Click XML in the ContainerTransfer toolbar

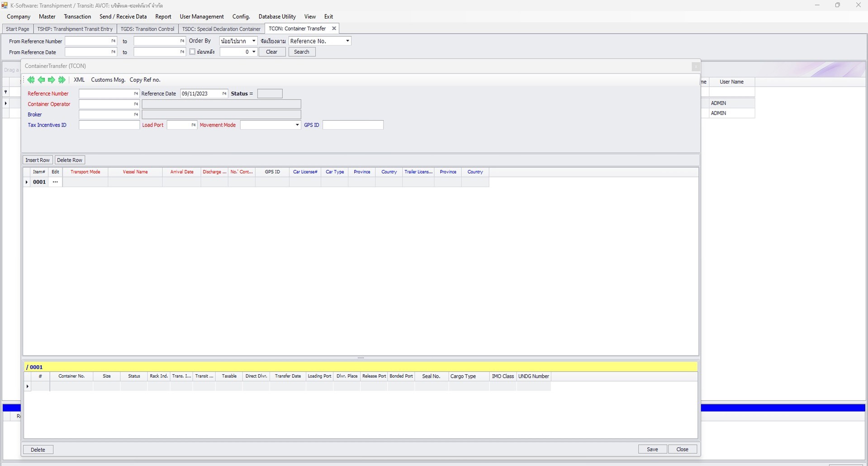click(x=79, y=80)
